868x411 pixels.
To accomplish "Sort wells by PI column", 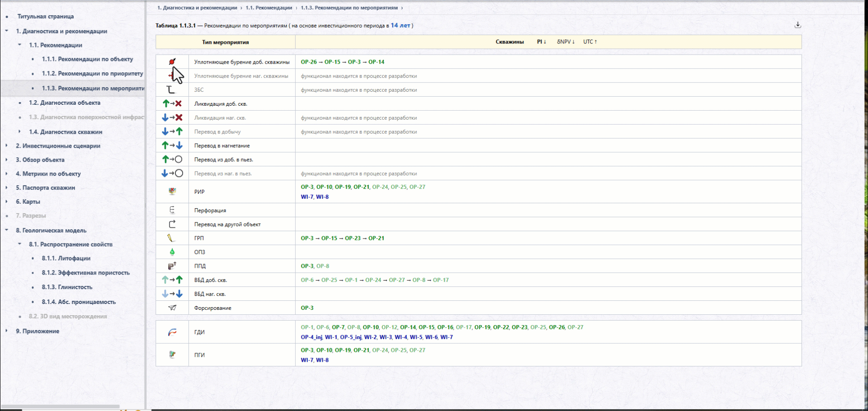I will [542, 42].
